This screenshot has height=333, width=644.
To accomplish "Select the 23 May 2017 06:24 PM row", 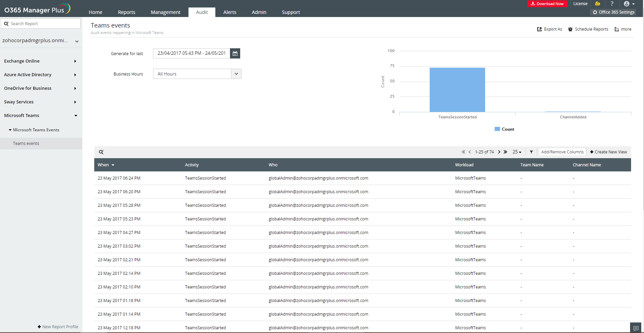I will click(363, 178).
